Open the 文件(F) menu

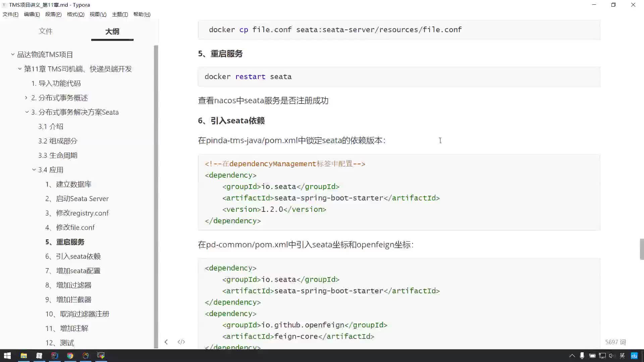10,14
